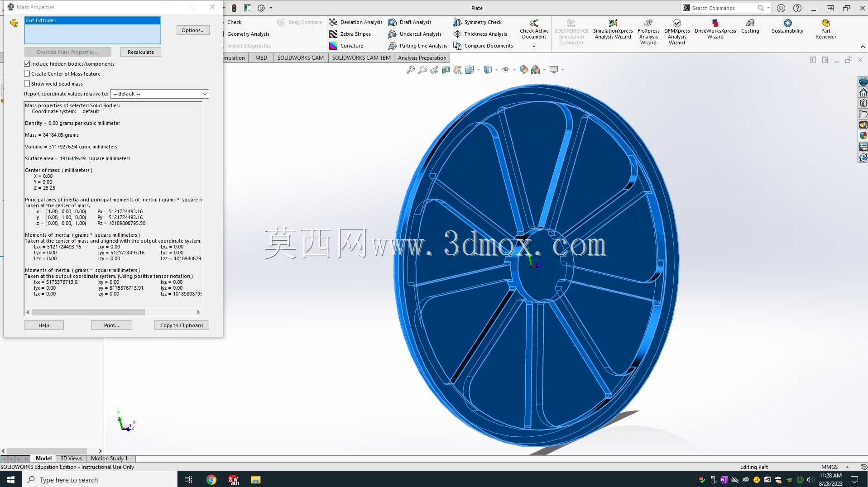
Task: Click Mass Properties results horizontal scrollbar
Action: pos(89,312)
